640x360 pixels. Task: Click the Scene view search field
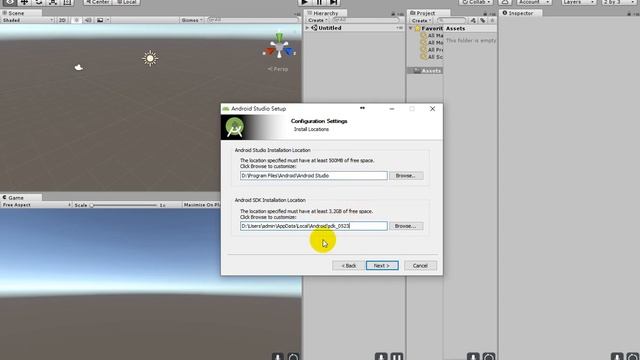point(253,20)
